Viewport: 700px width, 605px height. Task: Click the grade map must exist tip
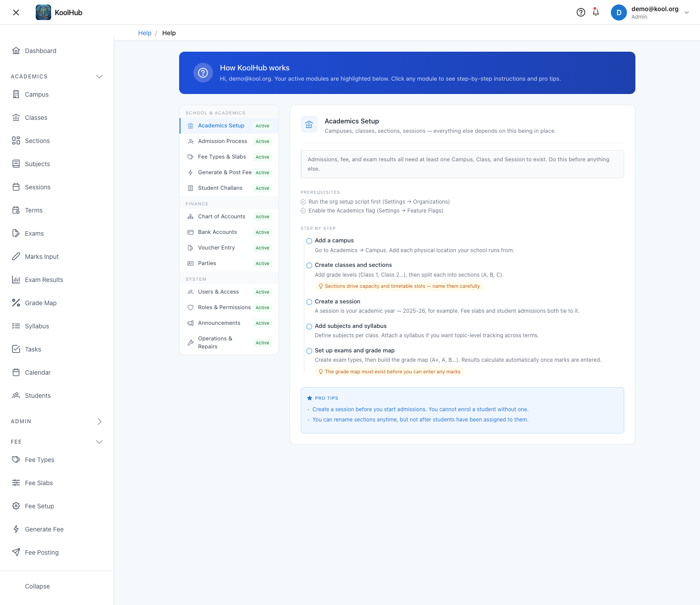coord(389,372)
